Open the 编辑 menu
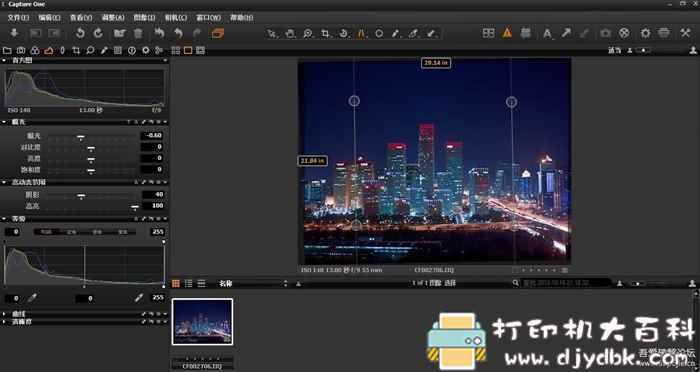The width and height of the screenshot is (700, 372). pos(49,17)
